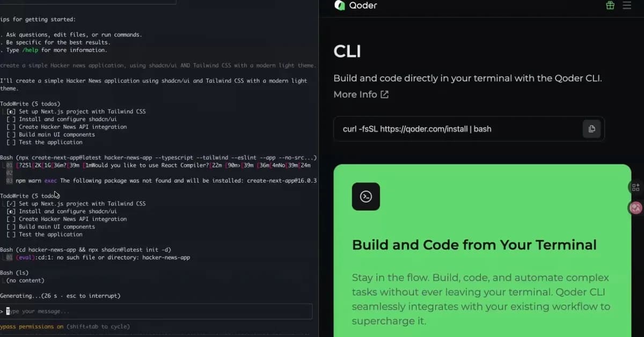Click the 'Generating...(26 s · esc to interrupt)' status
Viewport: 644px width, 337px height.
[x=60, y=296]
